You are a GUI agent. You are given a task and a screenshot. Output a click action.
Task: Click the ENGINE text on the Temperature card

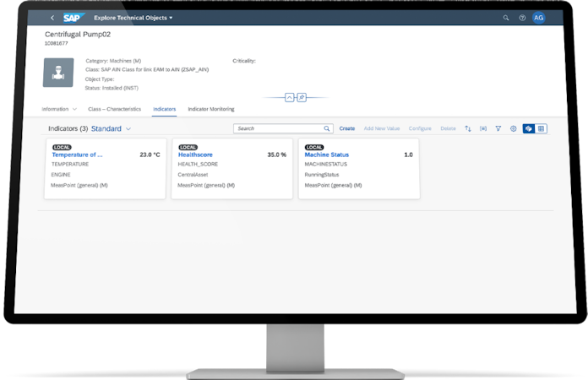coord(61,175)
